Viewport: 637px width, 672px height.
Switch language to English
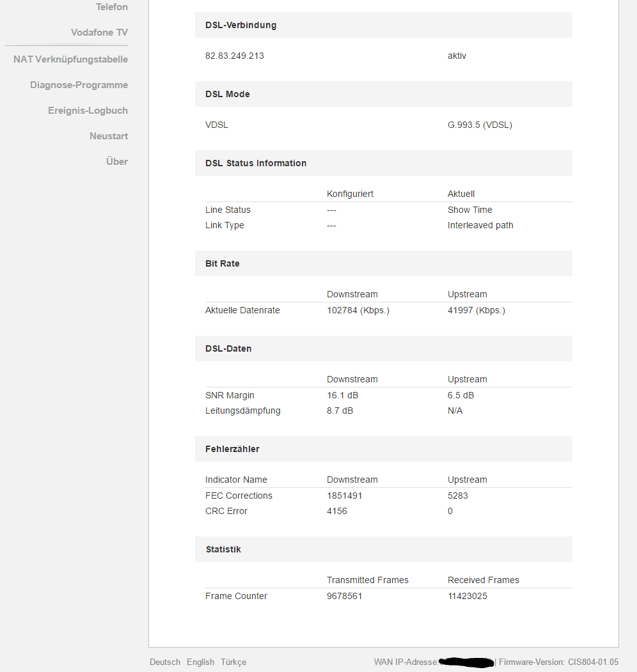200,662
